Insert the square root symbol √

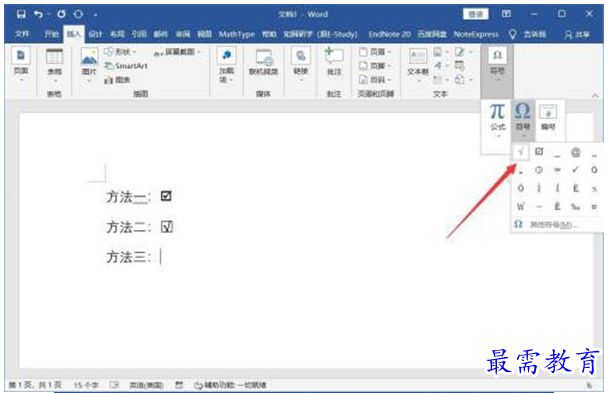[x=520, y=152]
